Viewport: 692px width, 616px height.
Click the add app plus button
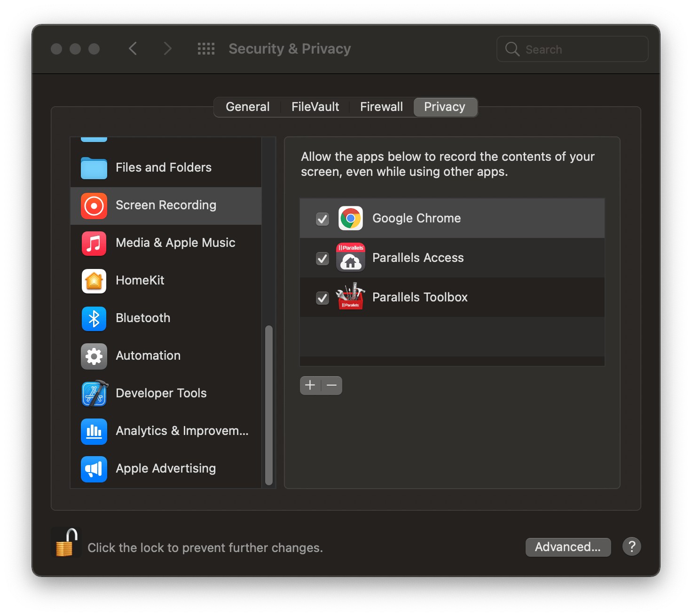click(310, 385)
